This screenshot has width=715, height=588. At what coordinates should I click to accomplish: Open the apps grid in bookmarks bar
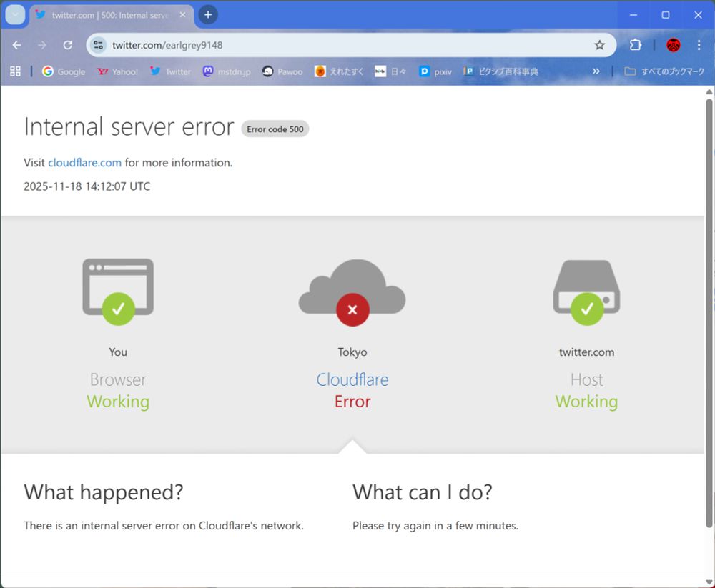click(x=16, y=71)
